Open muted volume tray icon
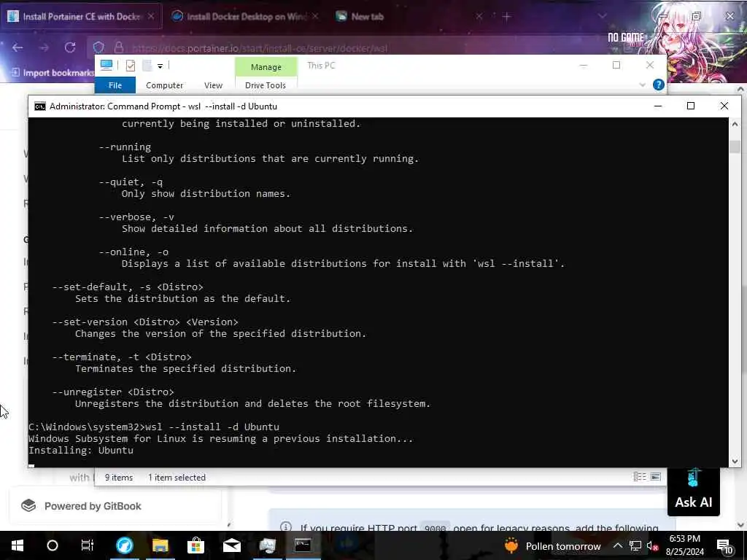 tap(652, 545)
